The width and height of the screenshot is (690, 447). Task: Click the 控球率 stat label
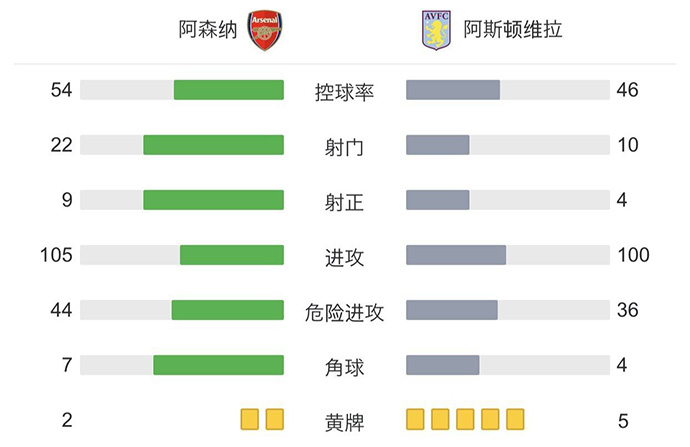[344, 91]
